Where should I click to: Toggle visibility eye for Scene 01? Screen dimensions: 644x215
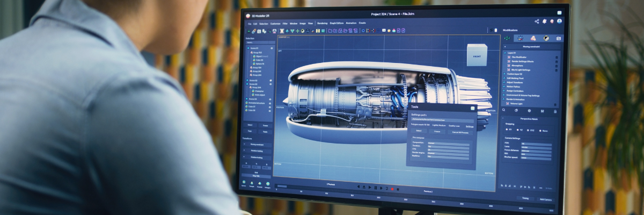272,48
